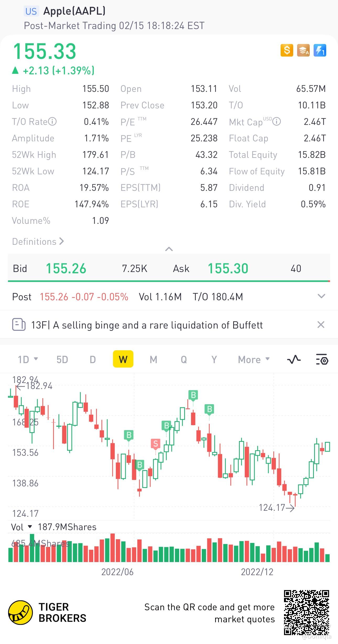Open the Definitions link
The width and height of the screenshot is (338, 644).
click(38, 241)
